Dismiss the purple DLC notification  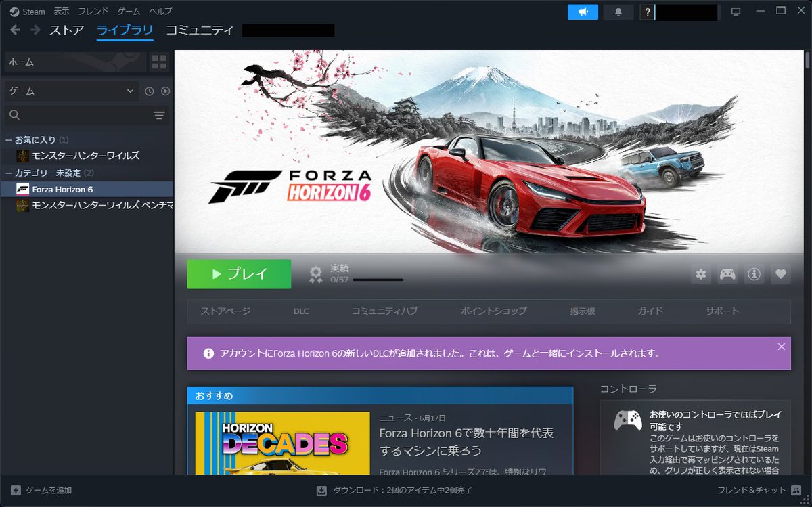[x=782, y=347]
